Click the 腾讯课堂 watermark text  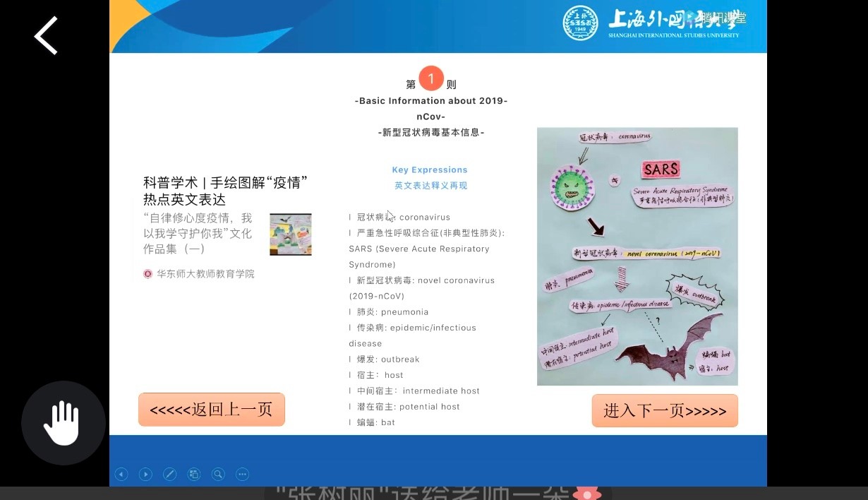point(723,18)
